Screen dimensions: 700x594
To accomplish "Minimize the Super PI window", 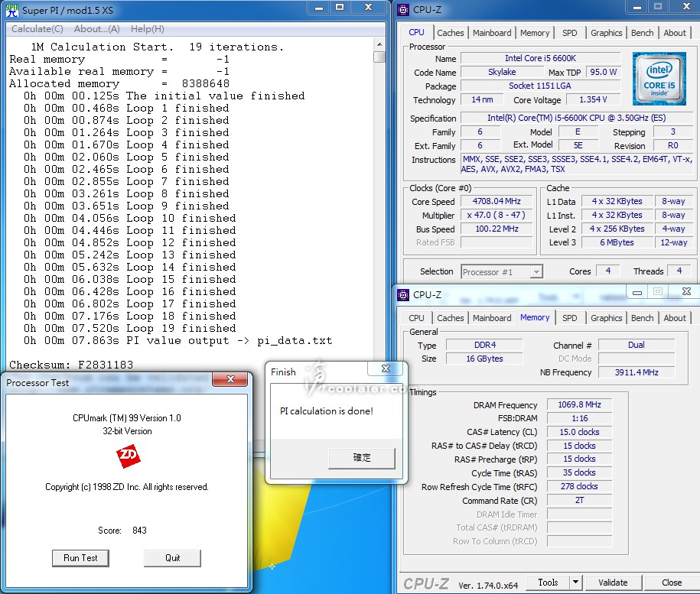I will pos(319,8).
